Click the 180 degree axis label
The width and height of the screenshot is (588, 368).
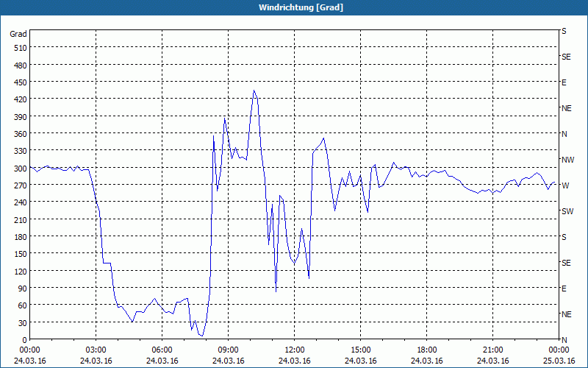tap(18, 237)
